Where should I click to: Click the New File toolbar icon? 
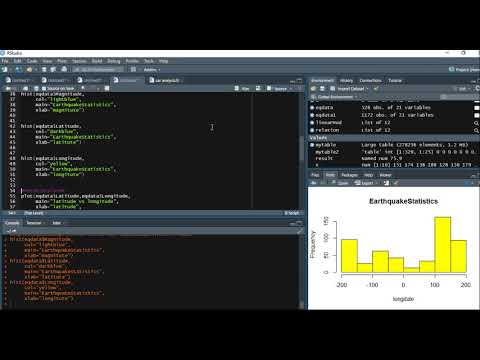(x=5, y=69)
